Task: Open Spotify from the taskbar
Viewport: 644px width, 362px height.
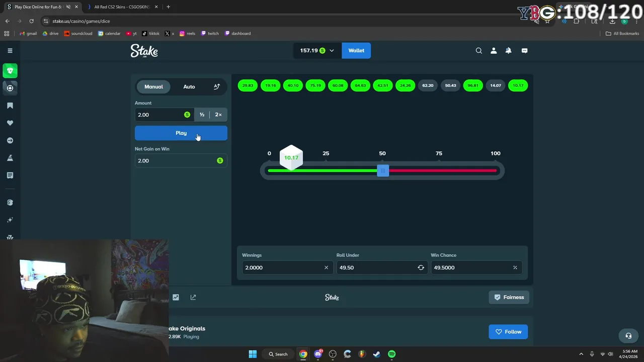Action: pos(391,354)
